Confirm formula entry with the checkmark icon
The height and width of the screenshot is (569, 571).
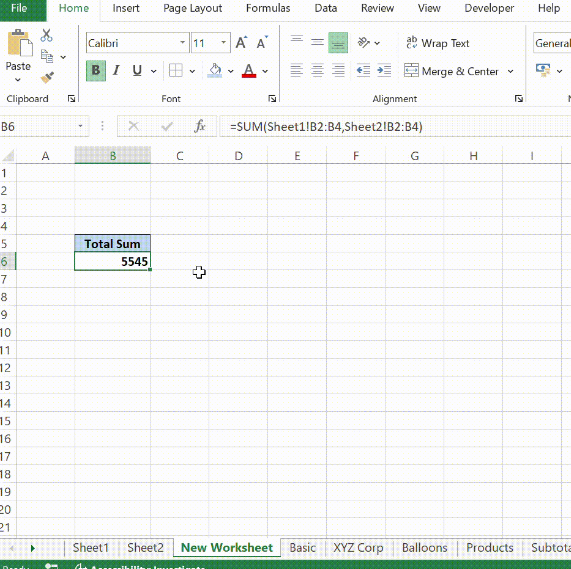[x=167, y=126]
